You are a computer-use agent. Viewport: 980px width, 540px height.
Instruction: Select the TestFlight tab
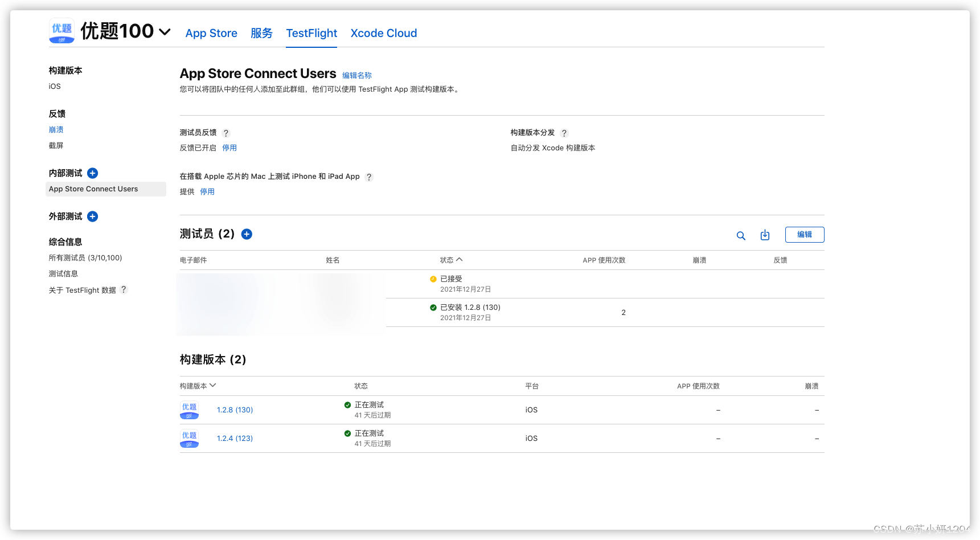(x=311, y=33)
